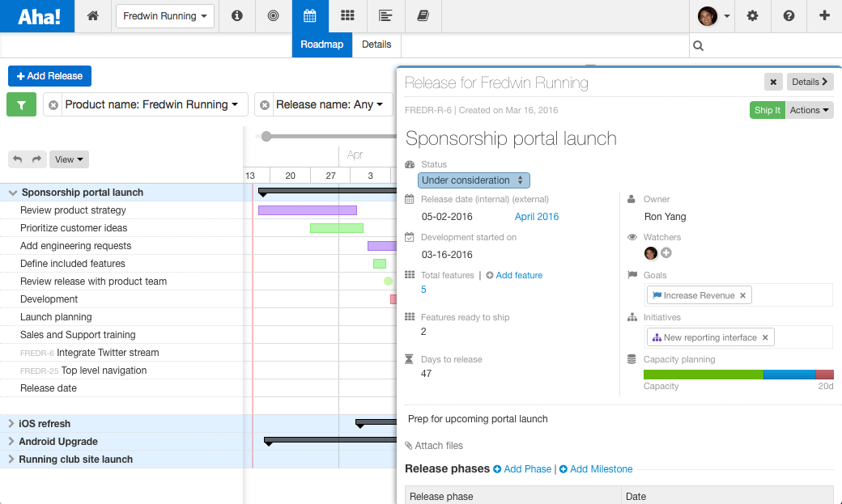The height and width of the screenshot is (504, 842).
Task: Click the reports list icon in navigation bar
Action: (386, 15)
